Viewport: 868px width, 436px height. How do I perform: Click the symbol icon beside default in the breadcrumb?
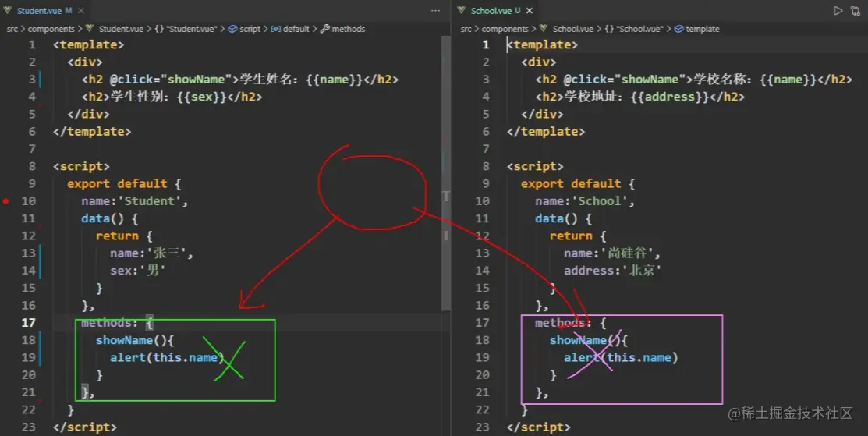[275, 29]
